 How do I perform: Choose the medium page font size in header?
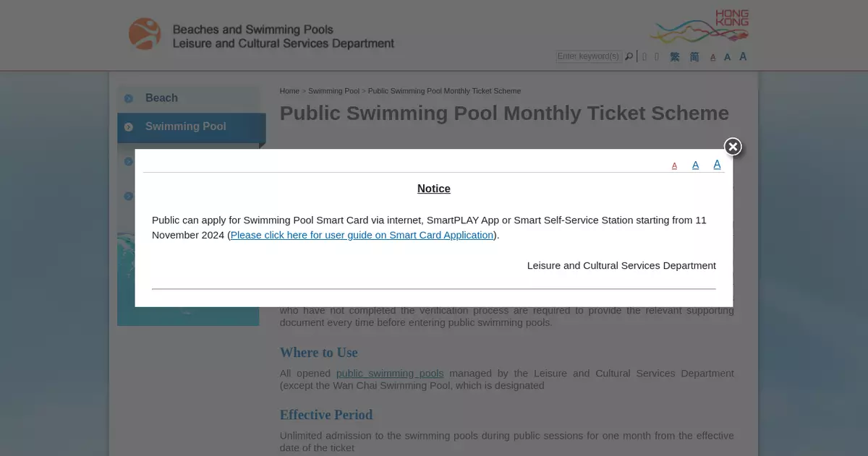[x=727, y=57]
